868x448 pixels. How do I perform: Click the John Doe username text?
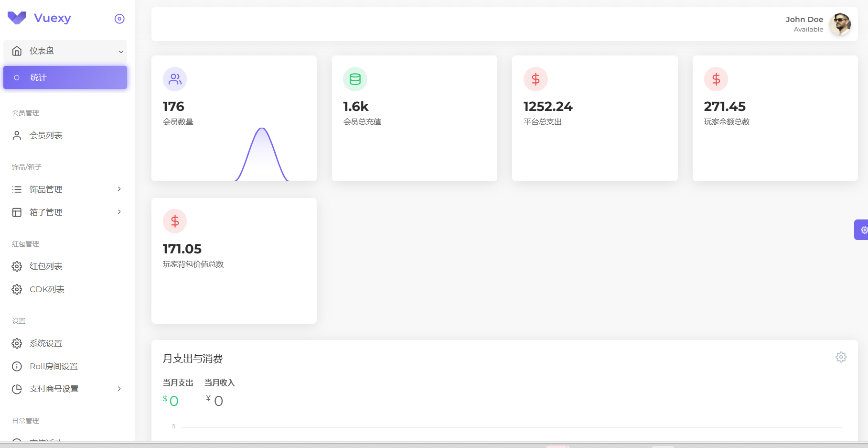(804, 20)
